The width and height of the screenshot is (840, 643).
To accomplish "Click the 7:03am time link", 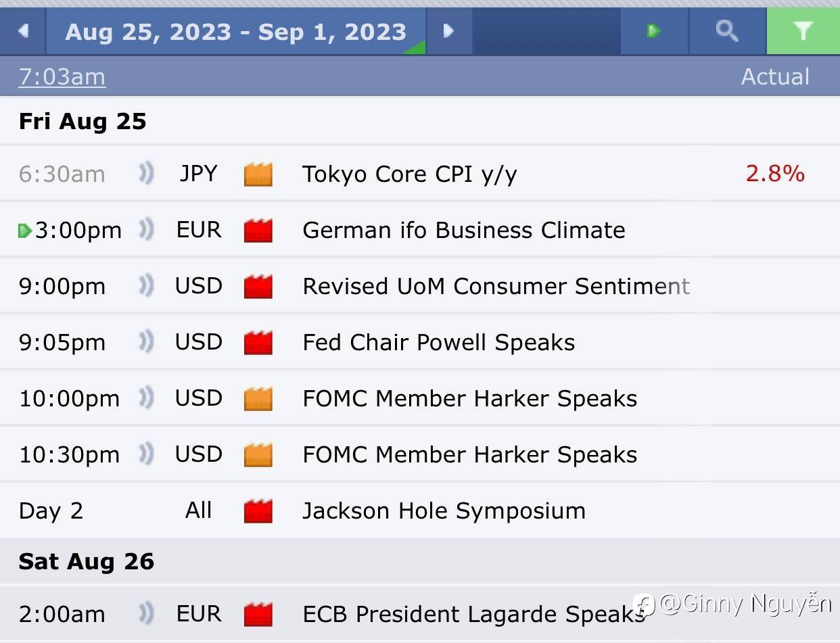I will 62,77.
